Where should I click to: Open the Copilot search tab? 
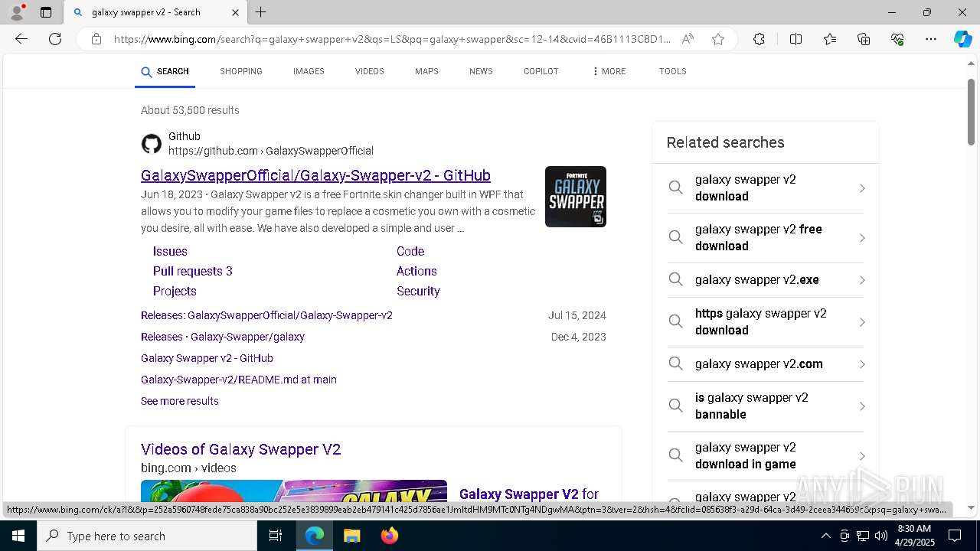pos(541,71)
